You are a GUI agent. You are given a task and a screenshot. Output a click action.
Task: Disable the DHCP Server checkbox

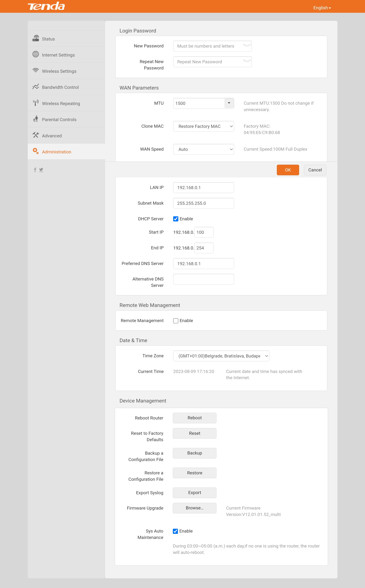tap(176, 219)
